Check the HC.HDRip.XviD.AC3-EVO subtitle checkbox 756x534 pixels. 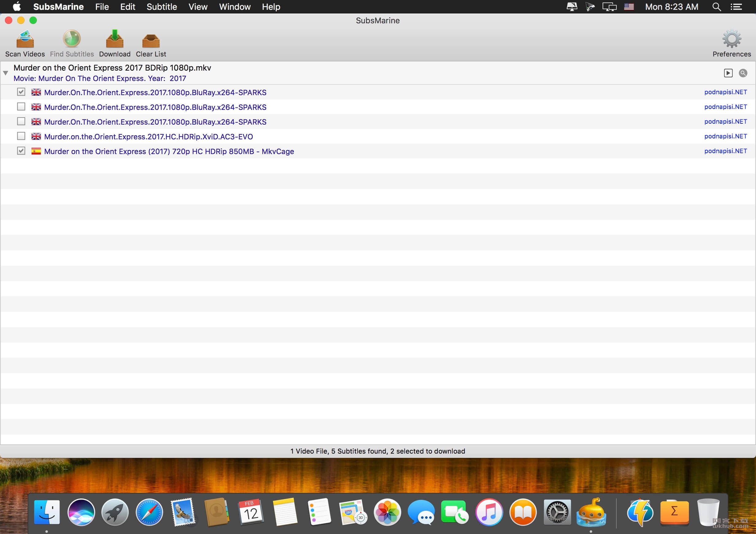coord(21,136)
